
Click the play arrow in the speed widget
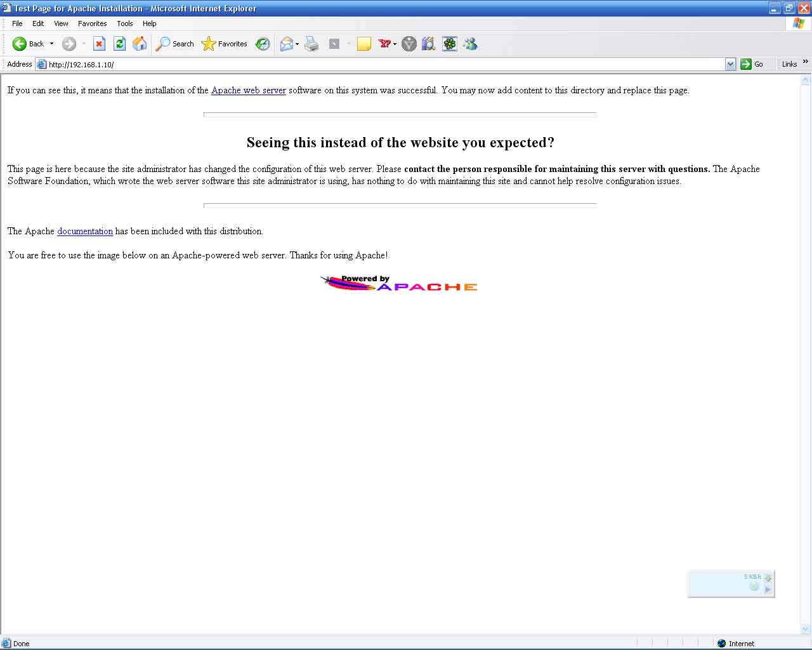(x=768, y=589)
